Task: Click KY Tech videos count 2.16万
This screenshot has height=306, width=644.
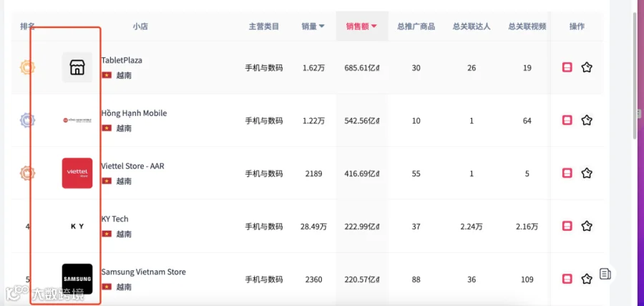Action: click(x=527, y=226)
